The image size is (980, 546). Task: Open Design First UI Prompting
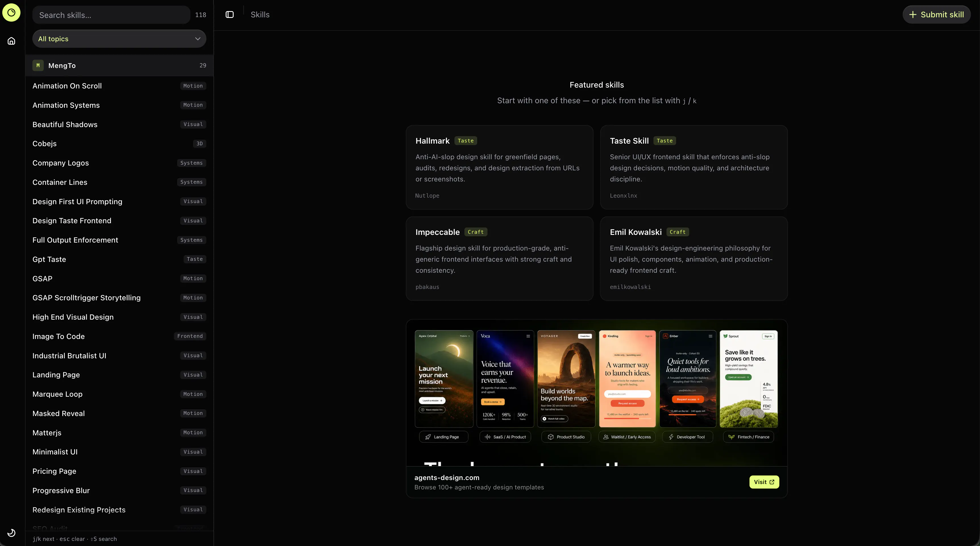[119, 201]
